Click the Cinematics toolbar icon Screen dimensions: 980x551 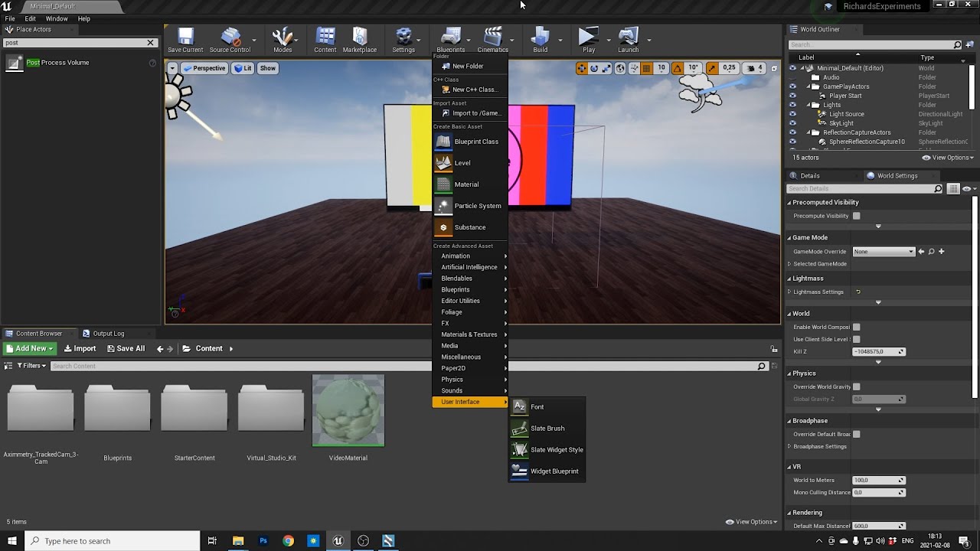click(x=492, y=40)
